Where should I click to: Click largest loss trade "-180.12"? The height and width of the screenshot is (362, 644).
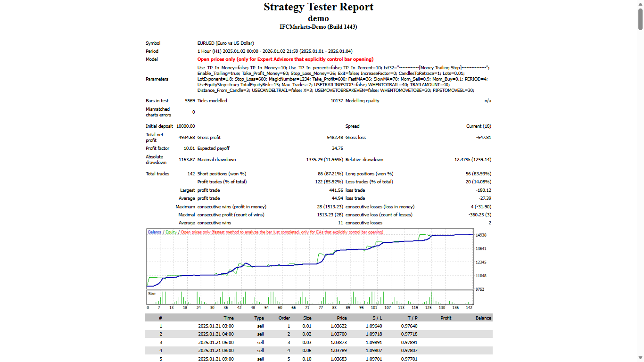point(484,190)
